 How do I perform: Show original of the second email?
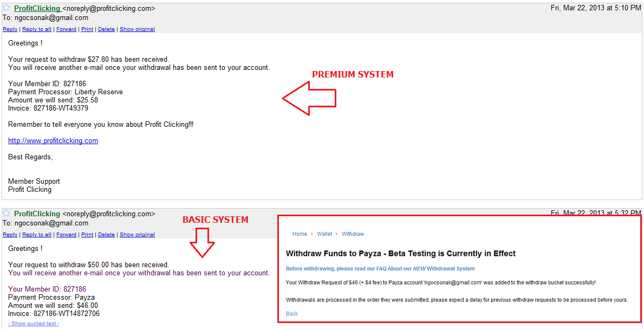point(137,234)
